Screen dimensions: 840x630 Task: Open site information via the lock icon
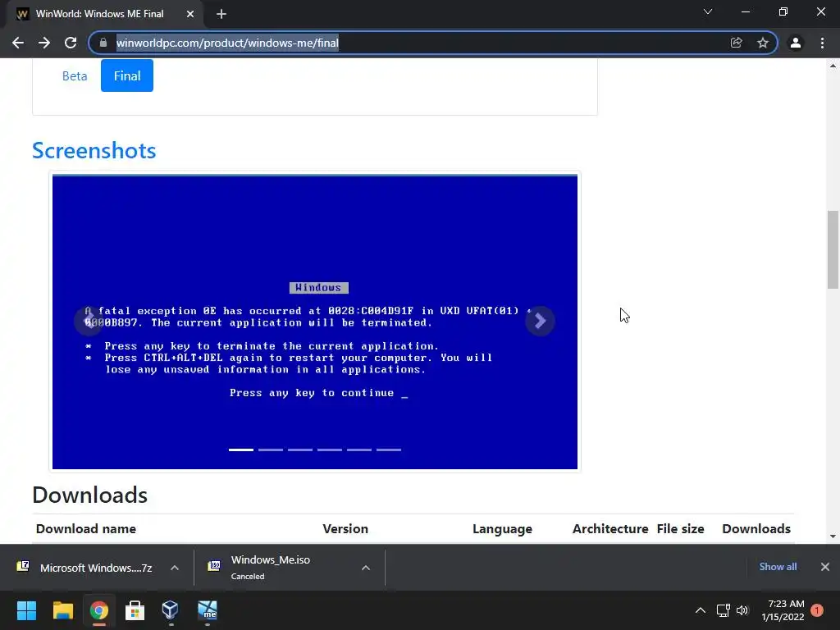click(x=103, y=43)
